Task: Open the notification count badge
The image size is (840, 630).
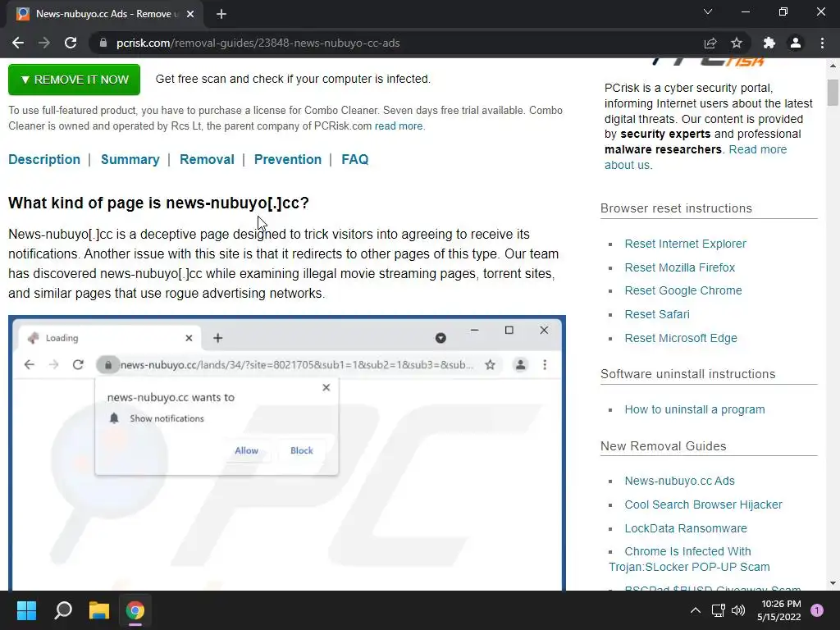Action: click(x=817, y=610)
